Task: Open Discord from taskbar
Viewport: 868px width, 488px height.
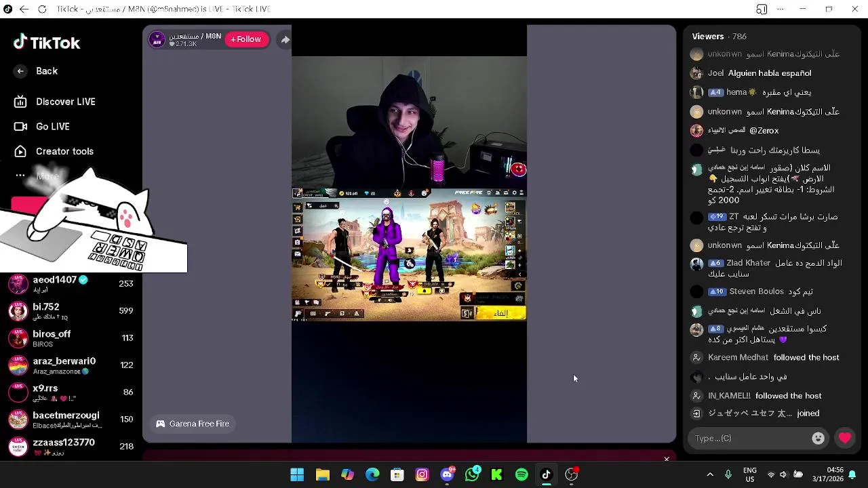Action: (x=447, y=474)
